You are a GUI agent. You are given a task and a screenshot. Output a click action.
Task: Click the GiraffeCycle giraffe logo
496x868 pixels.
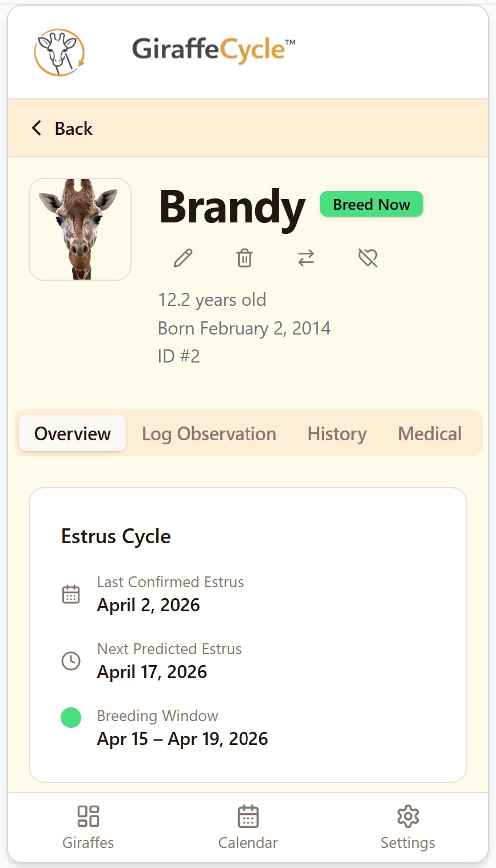(59, 52)
